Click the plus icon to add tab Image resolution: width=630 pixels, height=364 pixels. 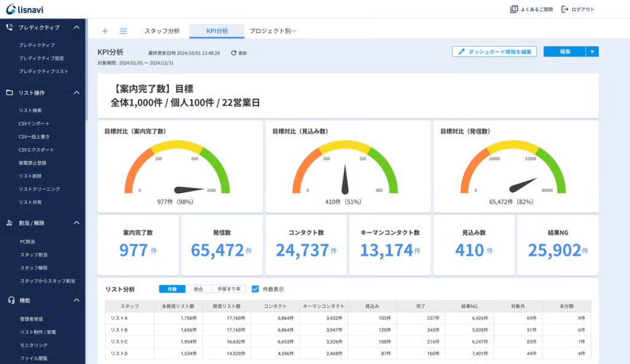click(x=105, y=31)
